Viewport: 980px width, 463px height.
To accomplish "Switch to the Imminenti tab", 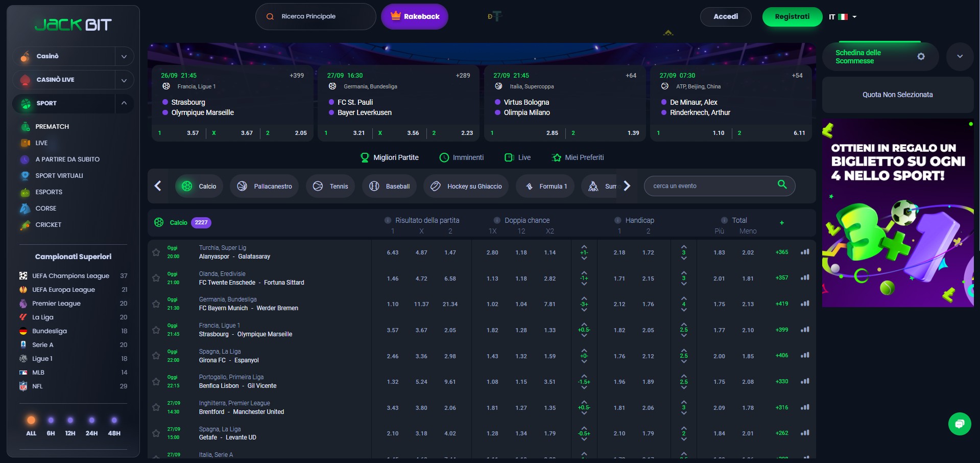I will point(462,157).
